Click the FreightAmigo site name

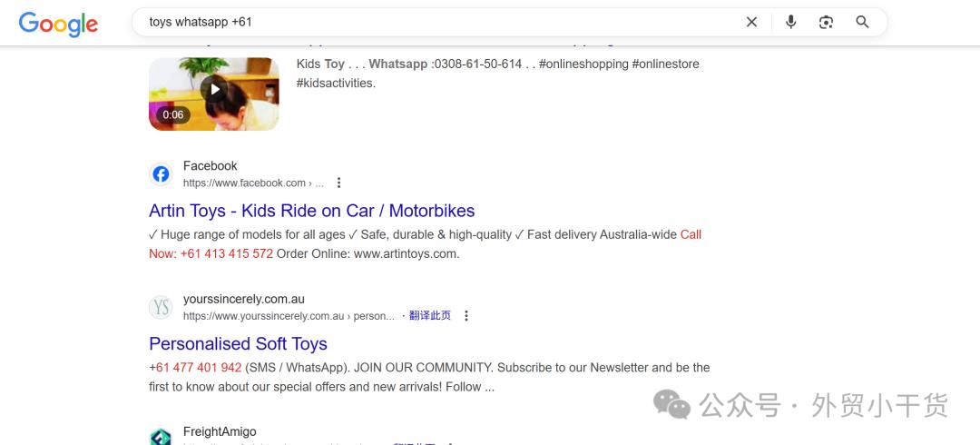tap(220, 431)
